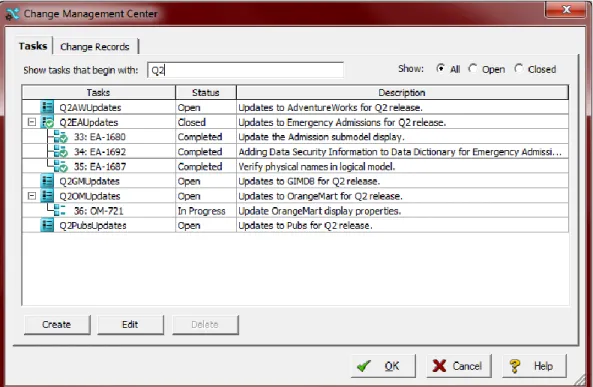Screen dimensions: 593x387
Task: Click the completed icon for 33: EA-1680
Action: (x=60, y=137)
